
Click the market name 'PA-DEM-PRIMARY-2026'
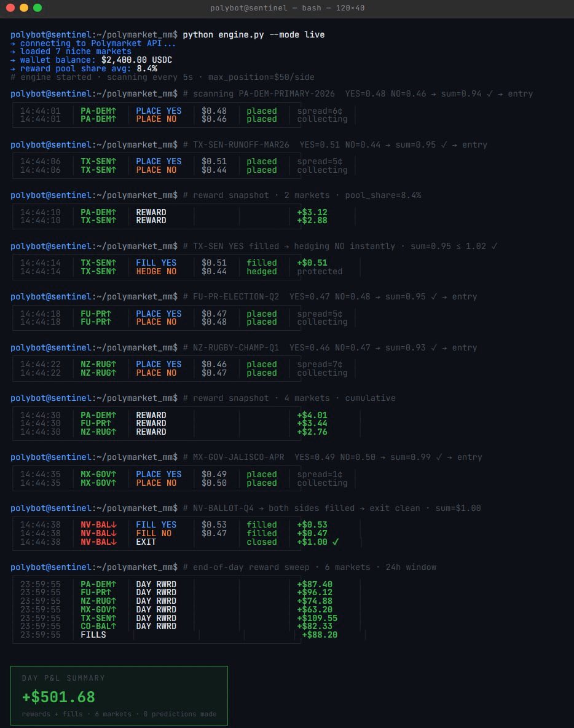287,94
